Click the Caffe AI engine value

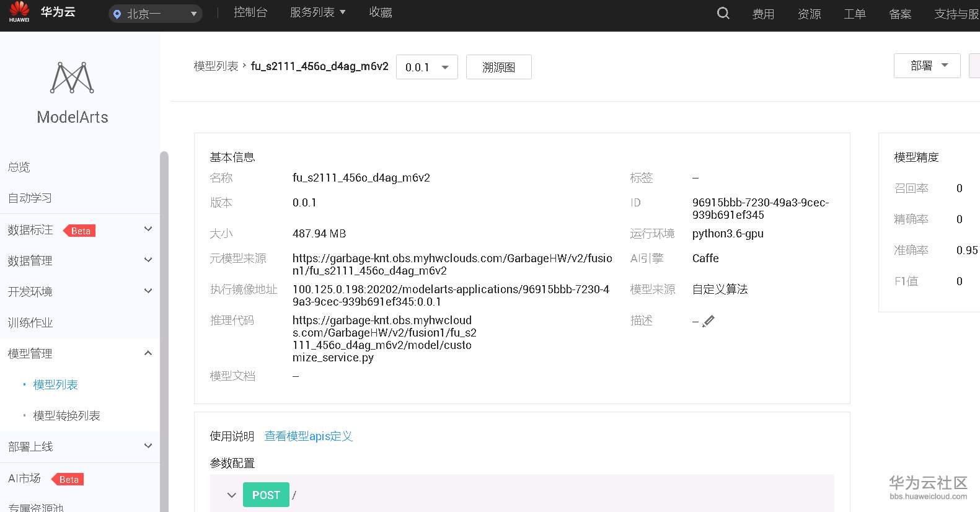(705, 258)
